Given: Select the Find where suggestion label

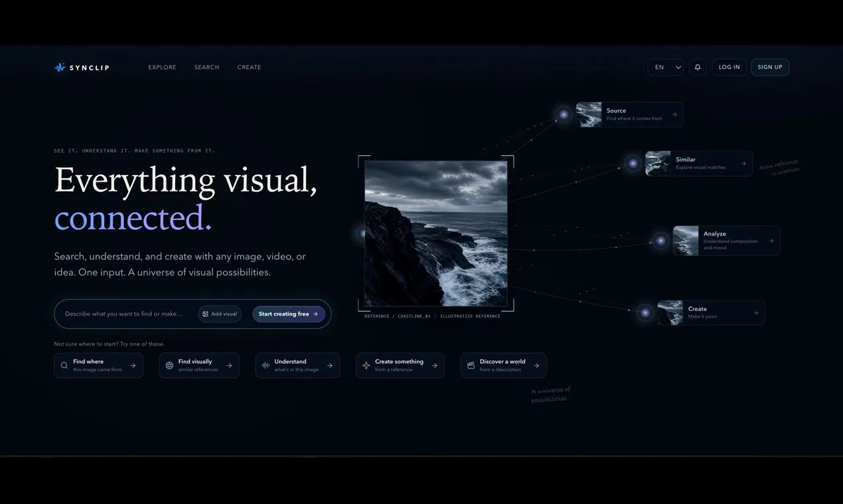Looking at the screenshot, I should [x=88, y=361].
